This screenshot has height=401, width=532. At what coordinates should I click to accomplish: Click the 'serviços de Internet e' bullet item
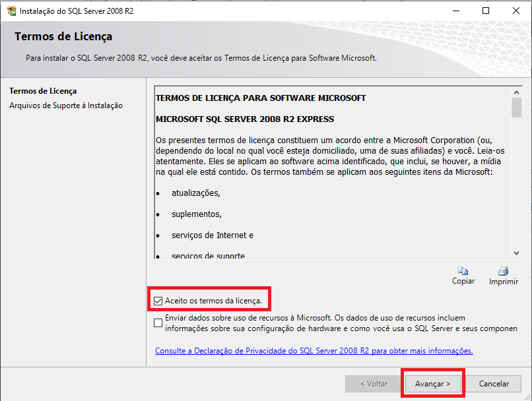[213, 235]
